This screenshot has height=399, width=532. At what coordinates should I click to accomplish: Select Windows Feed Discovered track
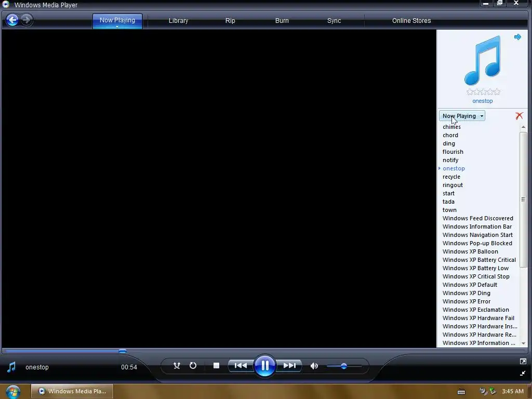(x=478, y=218)
